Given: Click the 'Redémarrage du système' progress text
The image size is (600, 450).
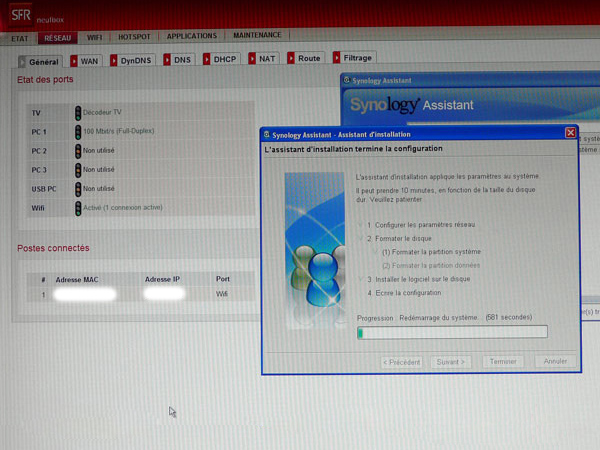Looking at the screenshot, I should pos(439,318).
